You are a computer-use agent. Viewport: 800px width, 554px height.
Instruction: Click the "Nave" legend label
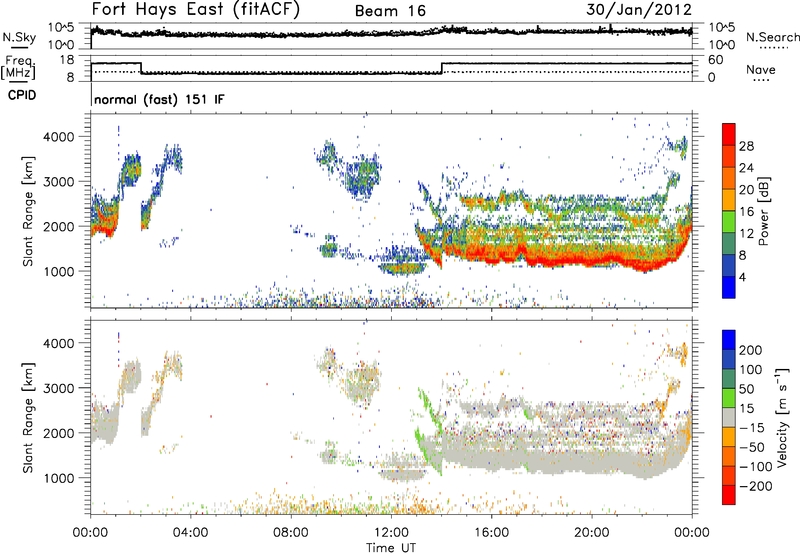coord(761,69)
